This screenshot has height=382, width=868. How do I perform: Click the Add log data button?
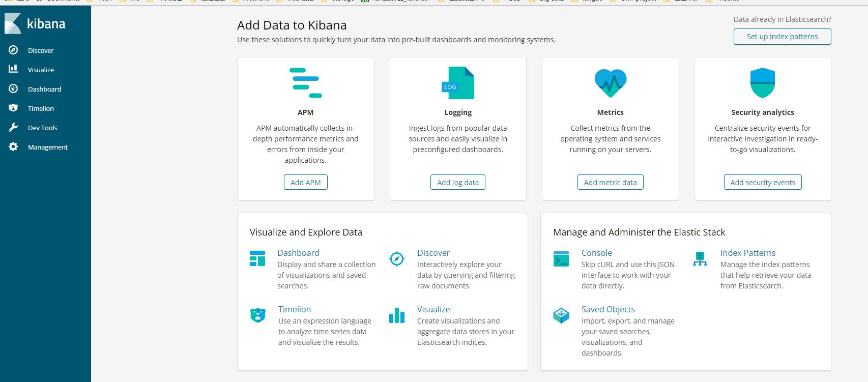point(458,182)
